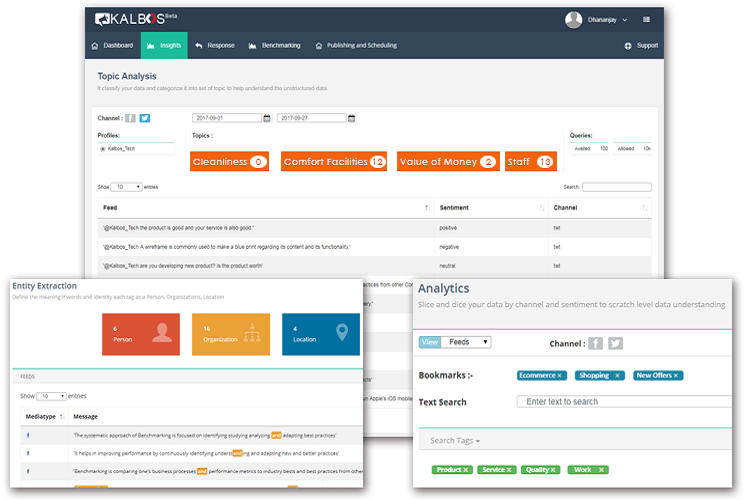Click the Comfort Facilities topic button

[334, 162]
